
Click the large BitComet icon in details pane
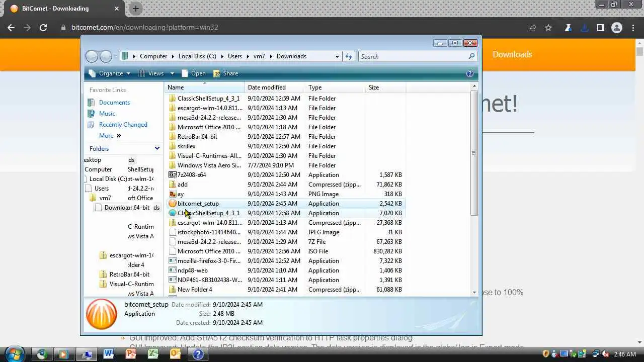(102, 314)
